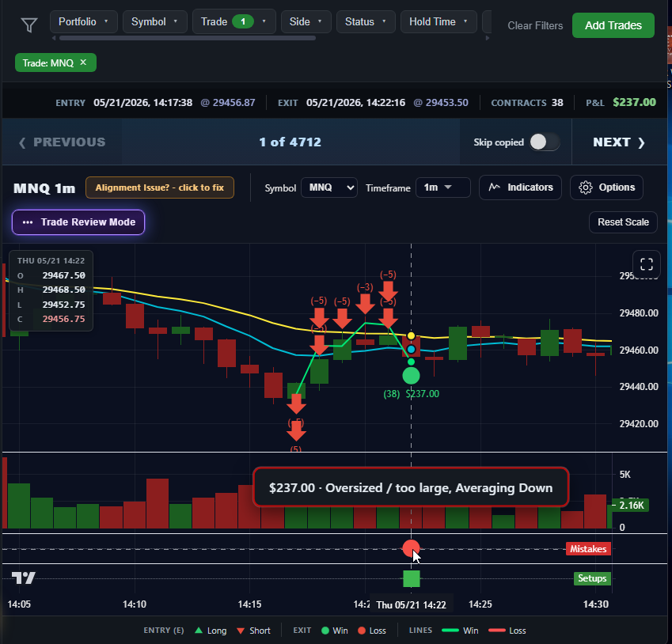Open chart Options gear

(x=606, y=188)
